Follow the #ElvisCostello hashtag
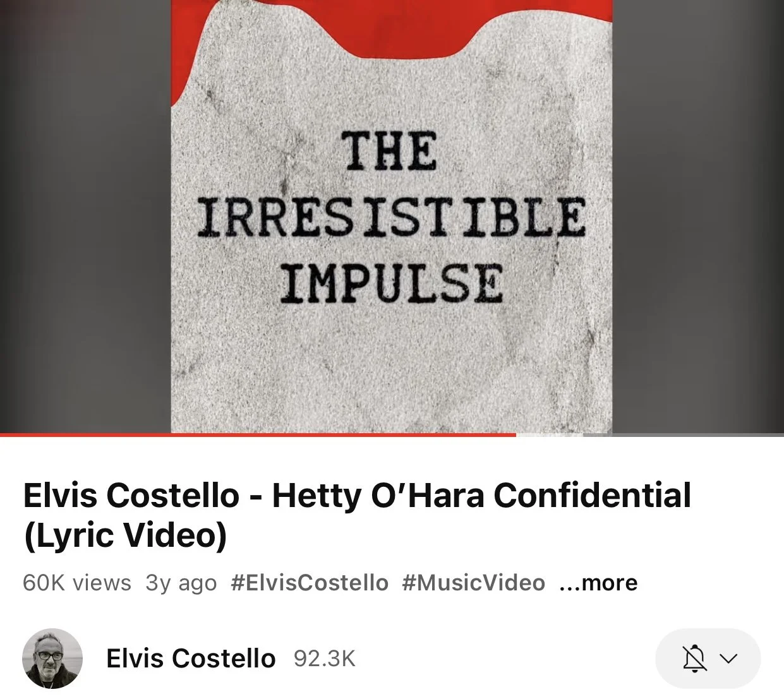 coord(310,582)
